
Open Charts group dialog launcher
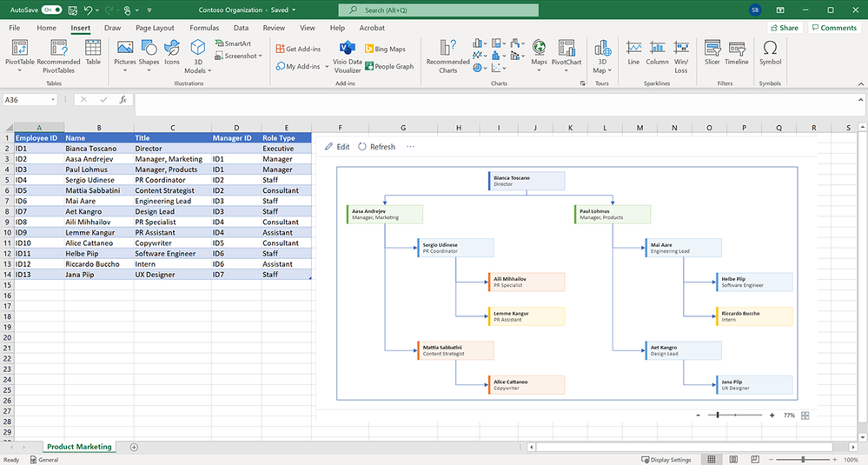[582, 83]
